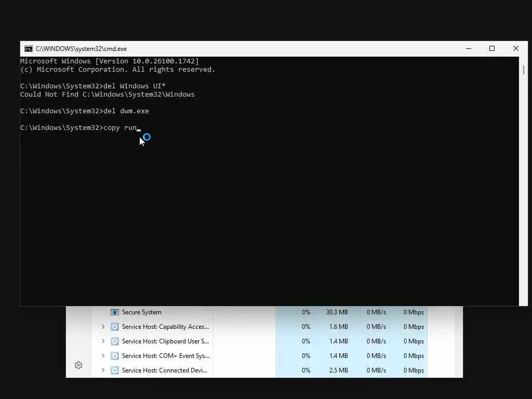
Task: Click the cmd.exe title bar icon
Action: [29, 49]
